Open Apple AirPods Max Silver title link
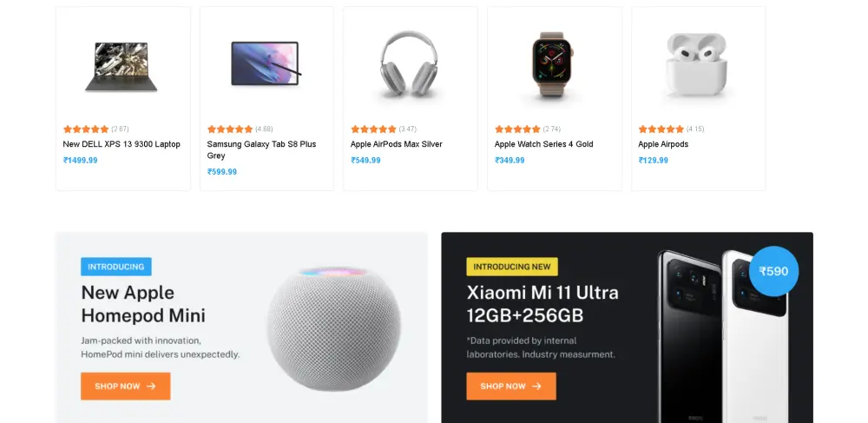Screen dimensions: 868x423 396,144
